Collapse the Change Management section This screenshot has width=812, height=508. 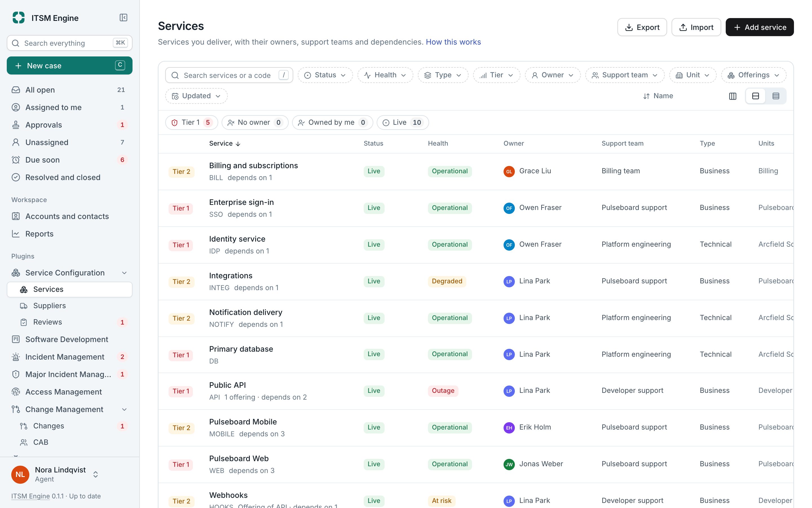point(124,409)
